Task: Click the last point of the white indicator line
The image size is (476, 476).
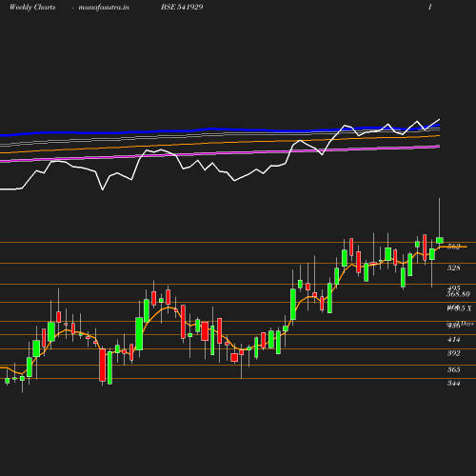Action: (440, 119)
